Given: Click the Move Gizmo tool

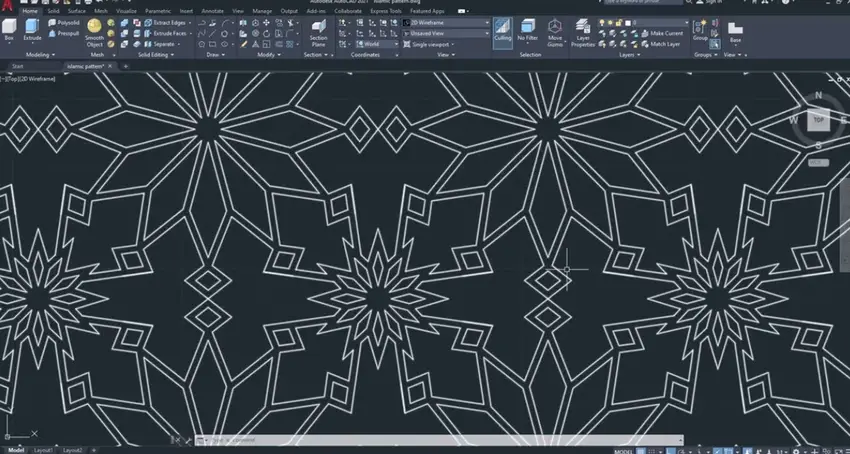Looking at the screenshot, I should [555, 31].
